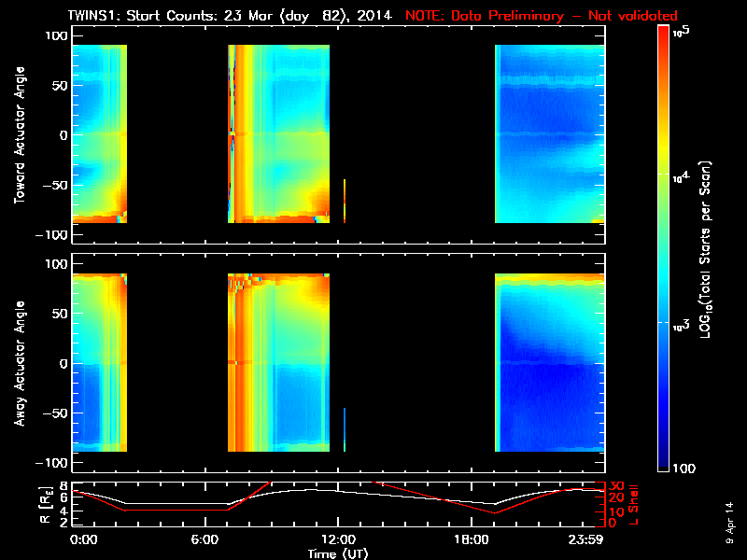Click the "Toward Actuator Angle" axis label
The height and width of the screenshot is (560, 747).
coord(20,135)
